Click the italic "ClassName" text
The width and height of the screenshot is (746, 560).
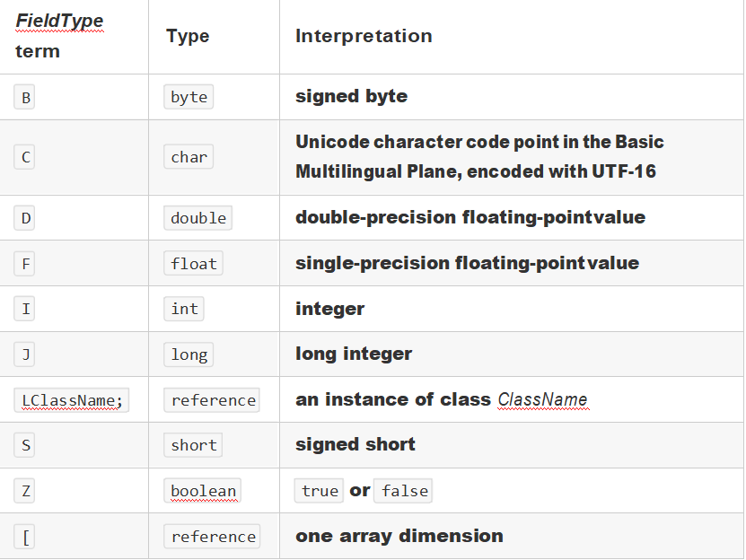click(542, 400)
